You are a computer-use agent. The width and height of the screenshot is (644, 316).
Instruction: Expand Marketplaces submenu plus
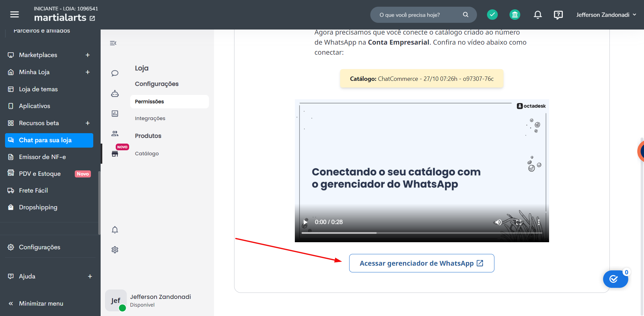88,55
